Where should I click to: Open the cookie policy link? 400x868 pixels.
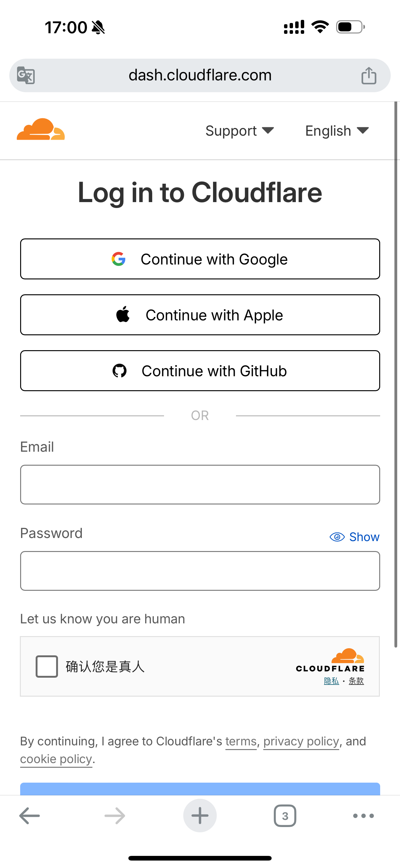56,759
